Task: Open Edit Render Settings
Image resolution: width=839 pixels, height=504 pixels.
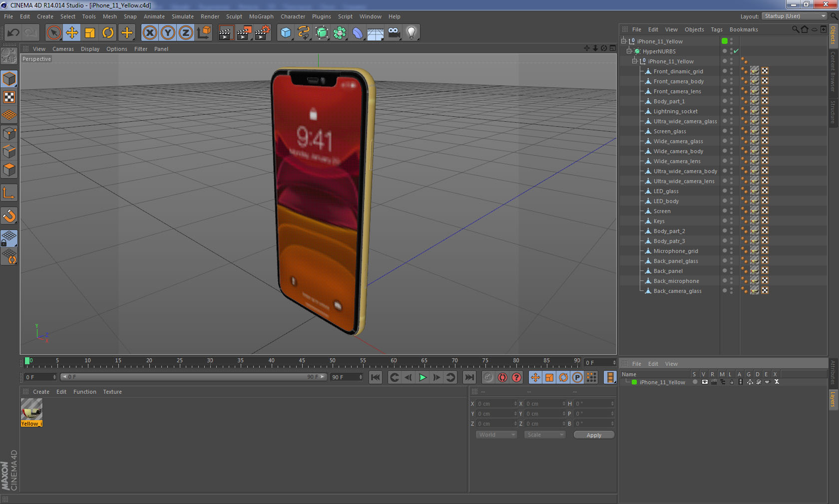Action: tap(262, 33)
